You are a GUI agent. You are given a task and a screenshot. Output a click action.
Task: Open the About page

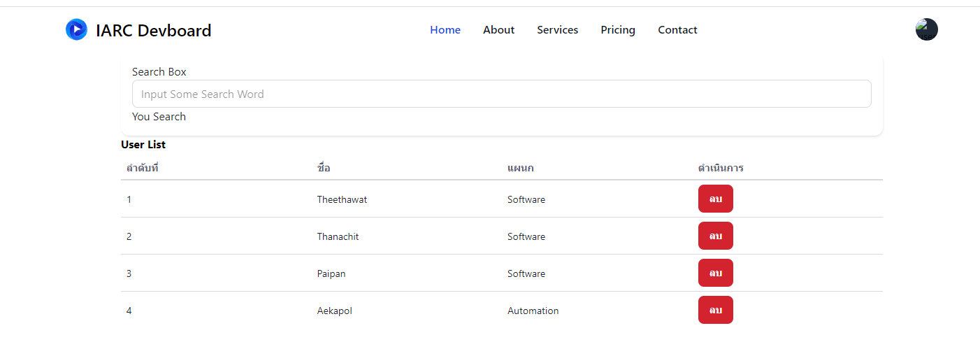pos(498,30)
